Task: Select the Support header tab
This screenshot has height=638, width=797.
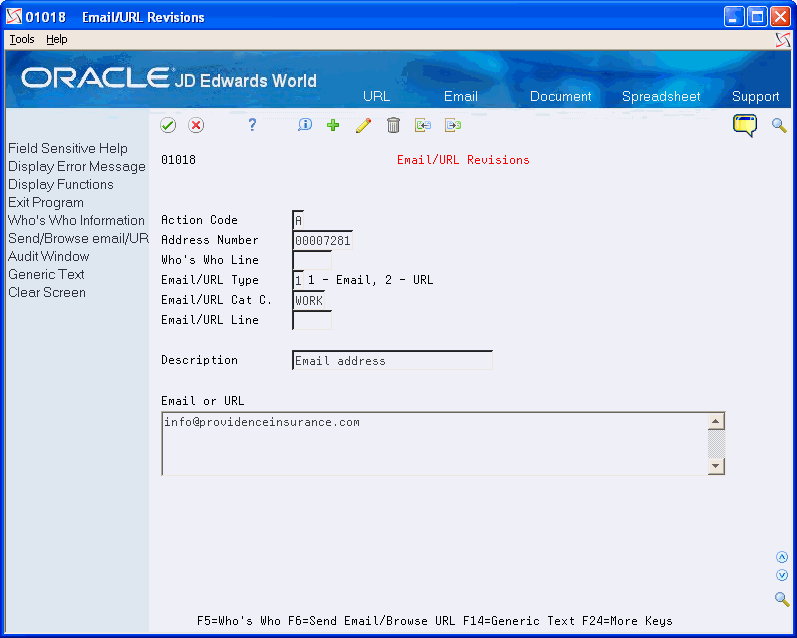Action: click(x=755, y=96)
